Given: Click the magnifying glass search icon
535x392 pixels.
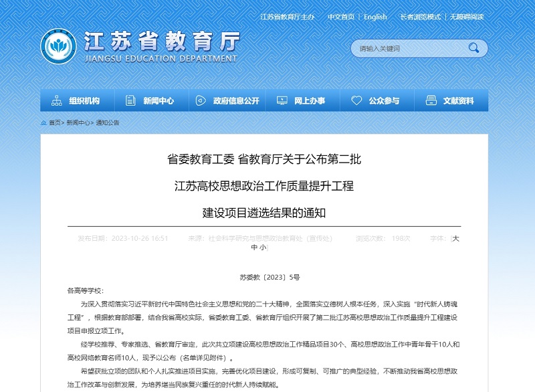Looking at the screenshot, I should coord(473,48).
